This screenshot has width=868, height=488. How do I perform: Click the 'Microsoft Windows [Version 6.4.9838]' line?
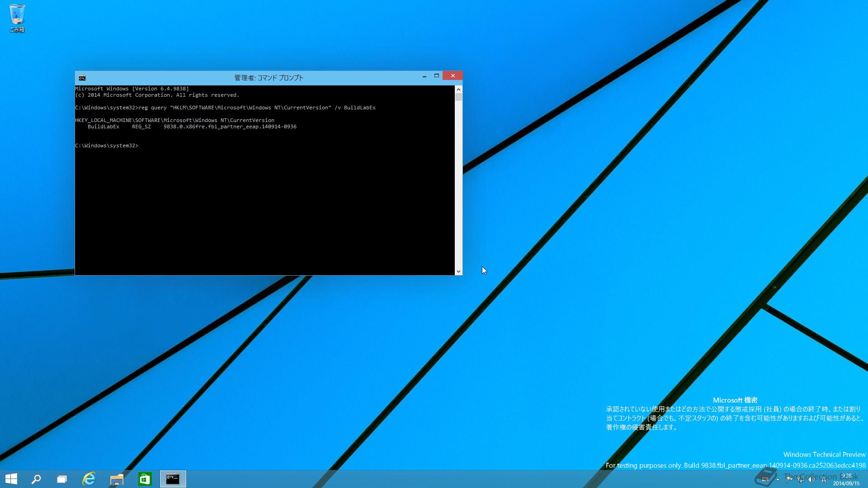click(132, 89)
